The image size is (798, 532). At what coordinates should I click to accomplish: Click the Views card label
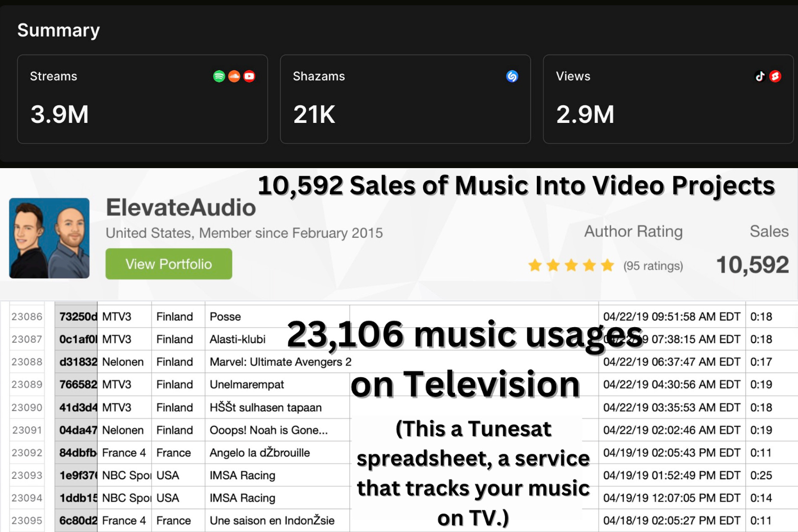(x=573, y=76)
